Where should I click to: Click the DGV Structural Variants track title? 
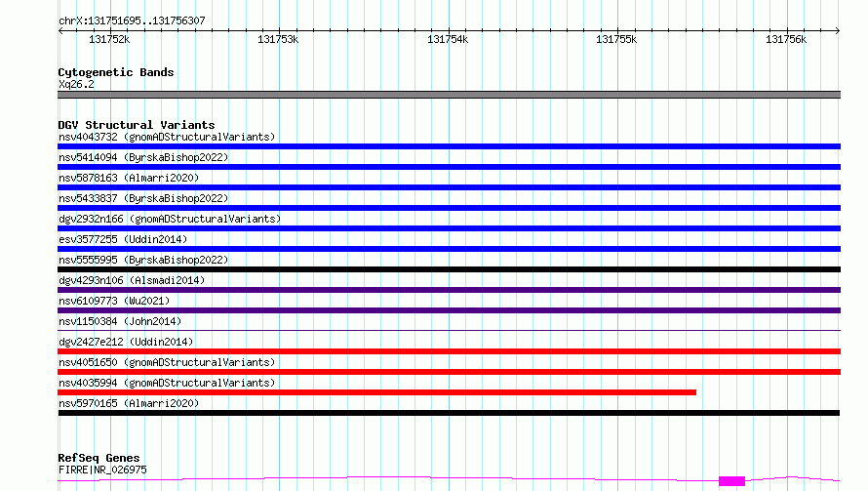point(137,125)
